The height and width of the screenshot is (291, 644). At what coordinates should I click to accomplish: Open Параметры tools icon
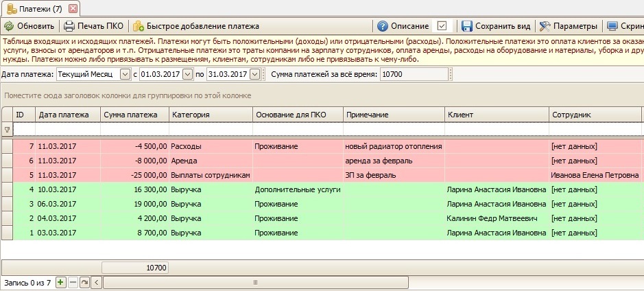pos(545,26)
